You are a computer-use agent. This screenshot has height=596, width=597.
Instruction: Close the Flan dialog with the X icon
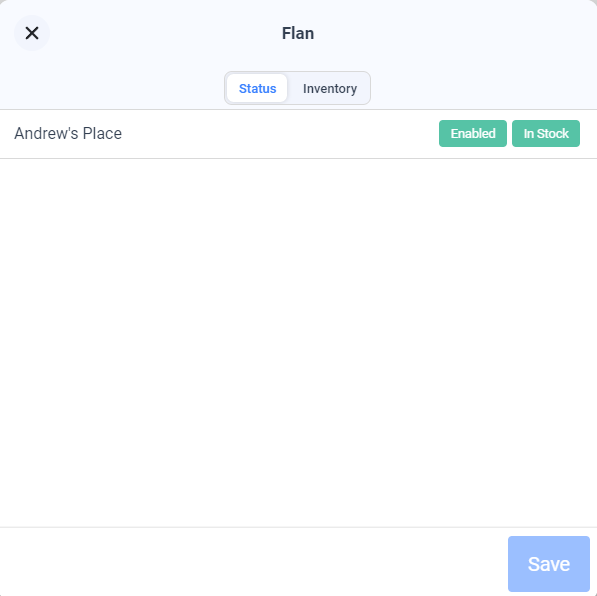[x=32, y=33]
